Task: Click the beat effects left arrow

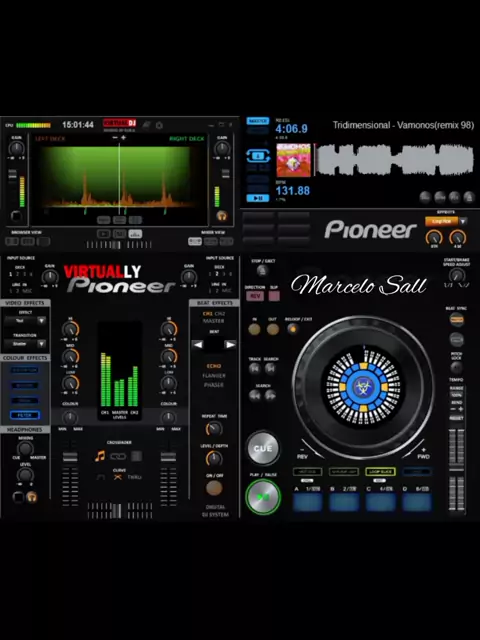Action: 198,345
